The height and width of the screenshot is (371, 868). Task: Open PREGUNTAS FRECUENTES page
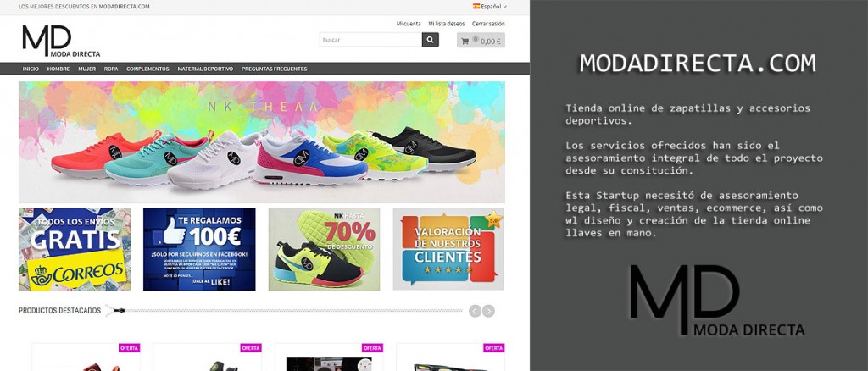(274, 69)
